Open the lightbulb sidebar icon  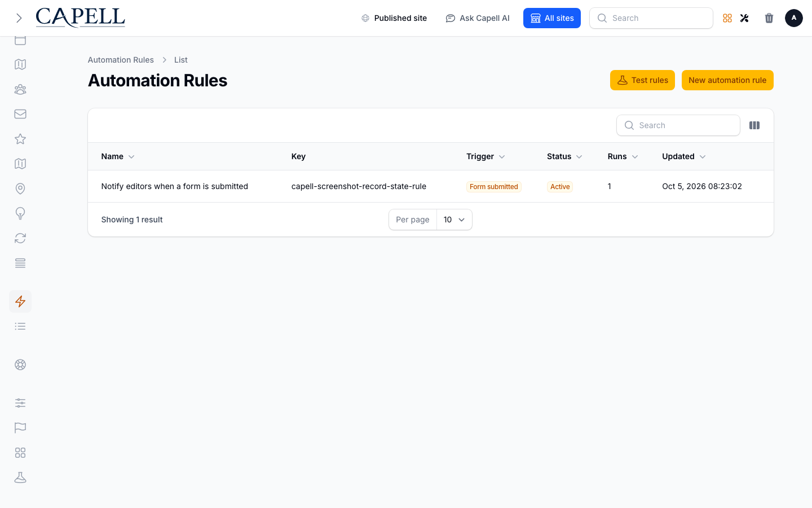pyautogui.click(x=20, y=213)
